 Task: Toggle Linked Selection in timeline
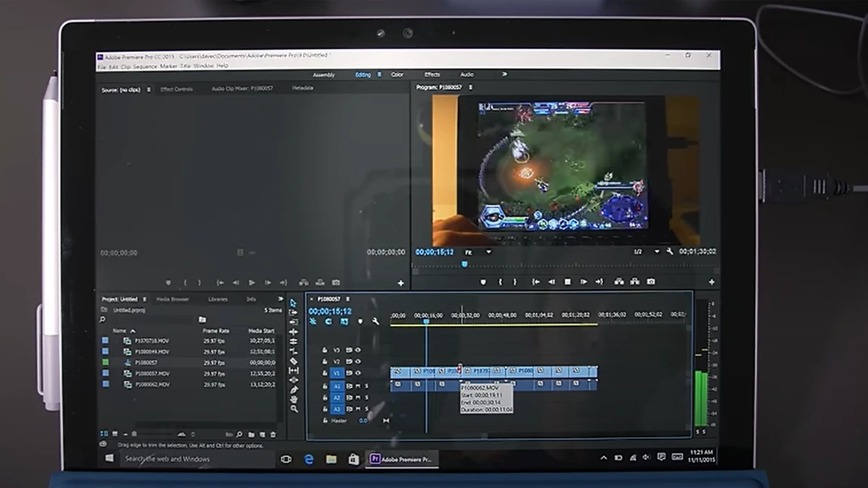[x=344, y=322]
